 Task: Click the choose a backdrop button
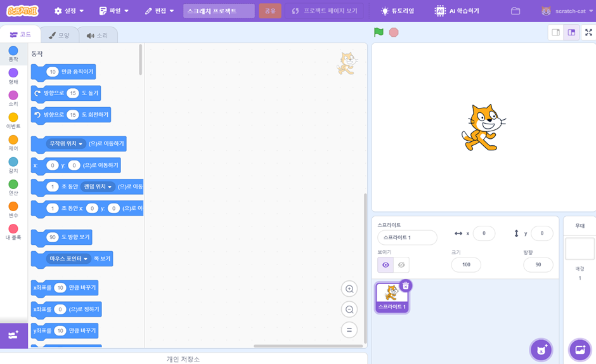click(580, 349)
